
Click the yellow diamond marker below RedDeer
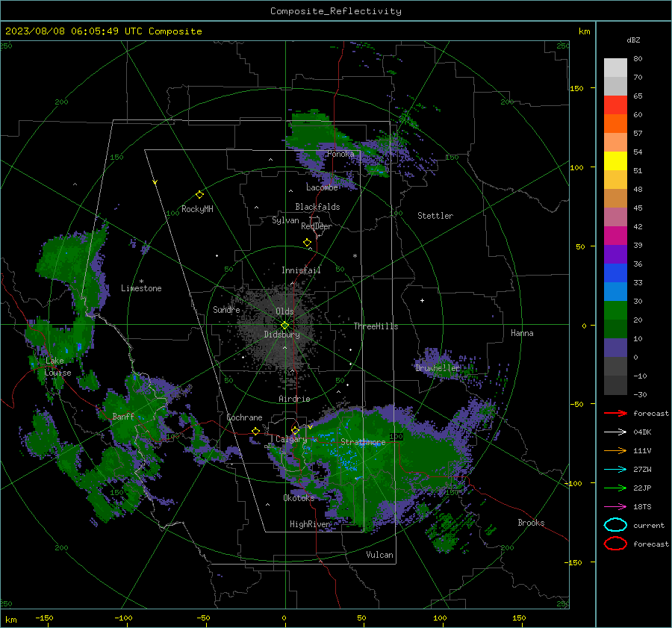click(x=307, y=243)
